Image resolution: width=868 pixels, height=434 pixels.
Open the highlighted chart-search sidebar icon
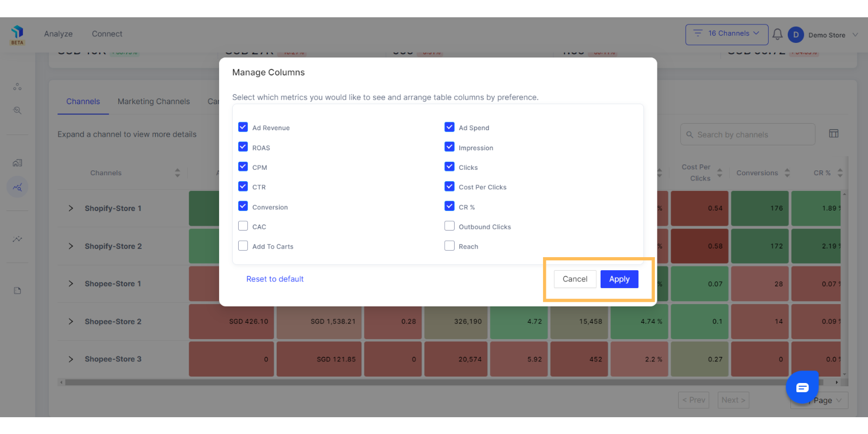coord(17,187)
